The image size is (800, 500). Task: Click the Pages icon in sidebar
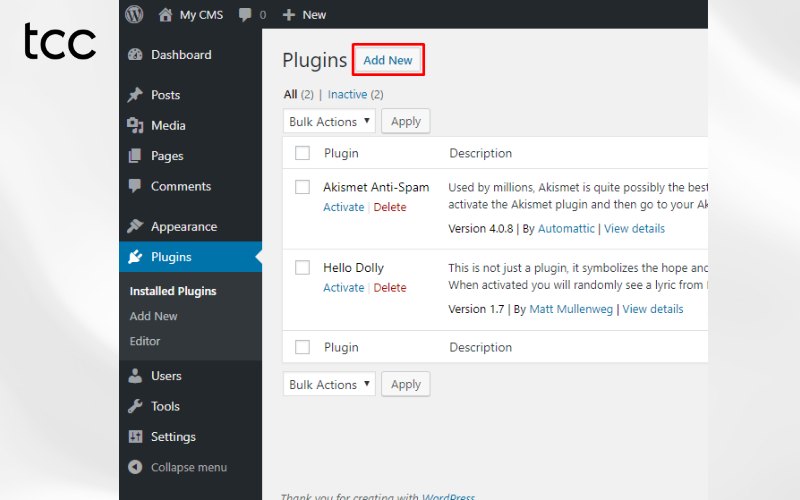pos(135,156)
